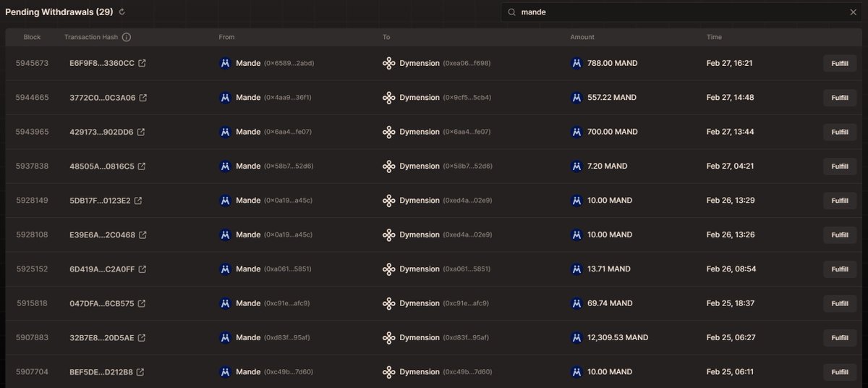Image resolution: width=868 pixels, height=388 pixels.
Task: Fulfill withdrawal from Feb 26, 13:26
Action: click(x=840, y=235)
